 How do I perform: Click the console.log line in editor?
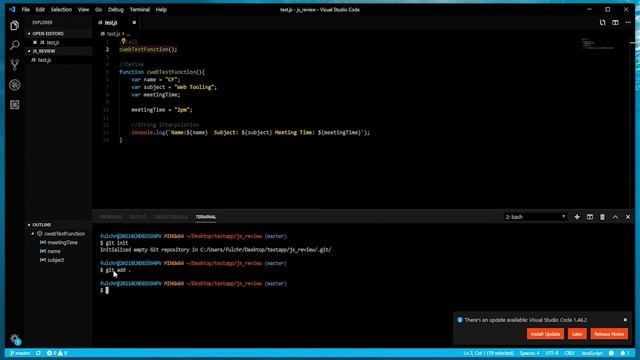pos(250,133)
